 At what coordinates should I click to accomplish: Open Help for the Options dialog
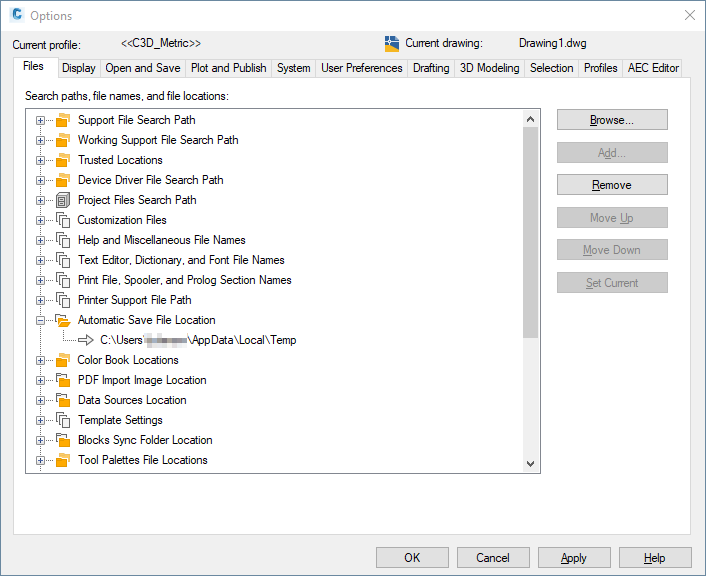[x=655, y=558]
